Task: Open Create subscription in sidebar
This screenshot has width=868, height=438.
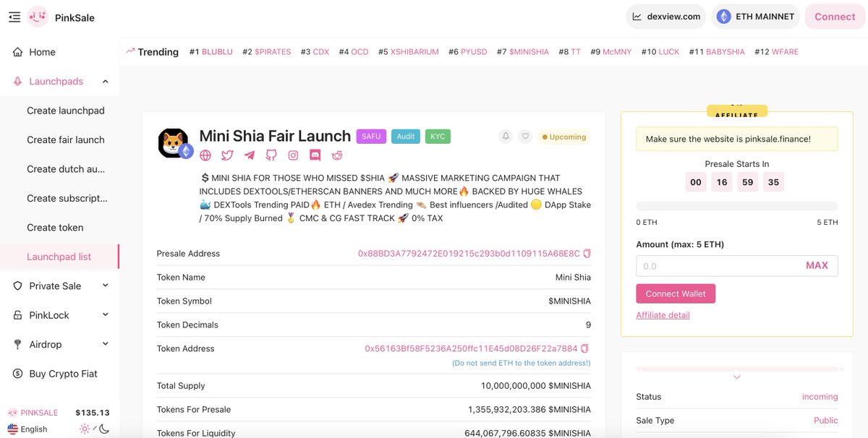Action: click(67, 198)
